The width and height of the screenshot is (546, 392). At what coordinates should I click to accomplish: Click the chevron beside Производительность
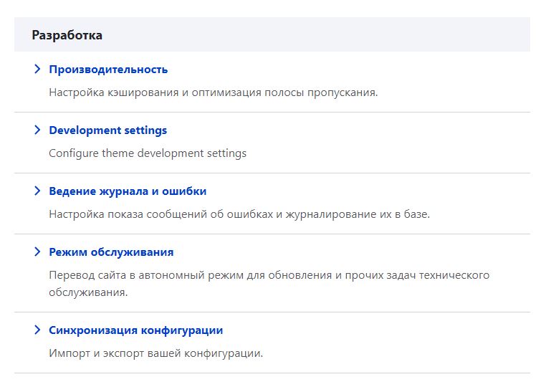click(37, 69)
